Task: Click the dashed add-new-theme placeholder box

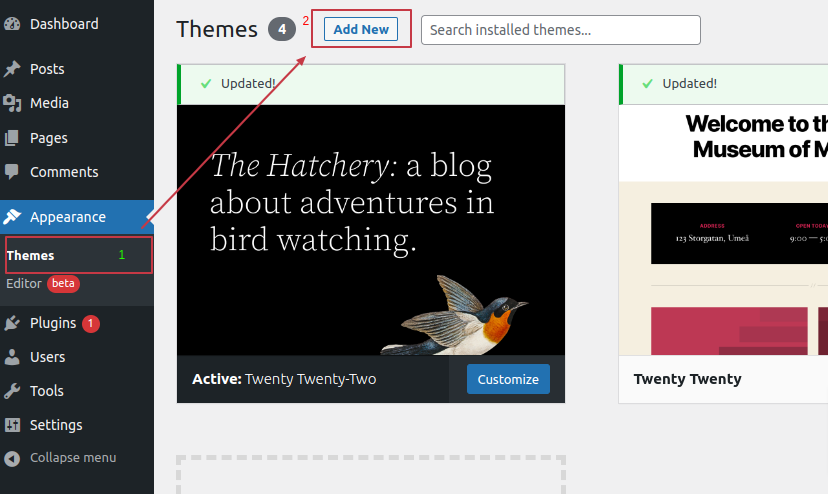Action: tap(371, 475)
